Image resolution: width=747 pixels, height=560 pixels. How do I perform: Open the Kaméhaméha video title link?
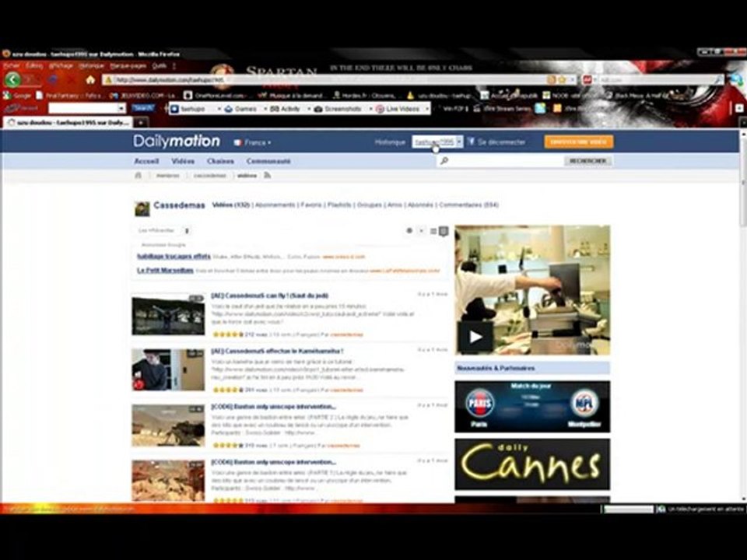point(277,352)
